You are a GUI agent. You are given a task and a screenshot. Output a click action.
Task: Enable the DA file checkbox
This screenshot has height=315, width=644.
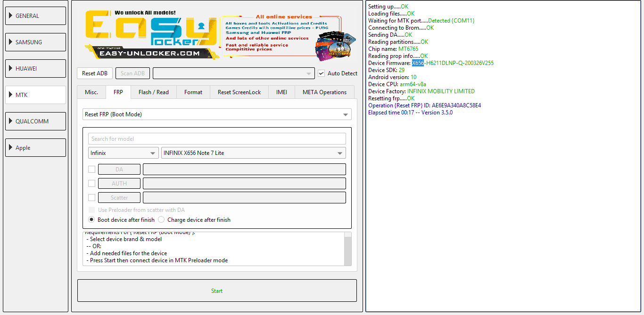pos(92,170)
